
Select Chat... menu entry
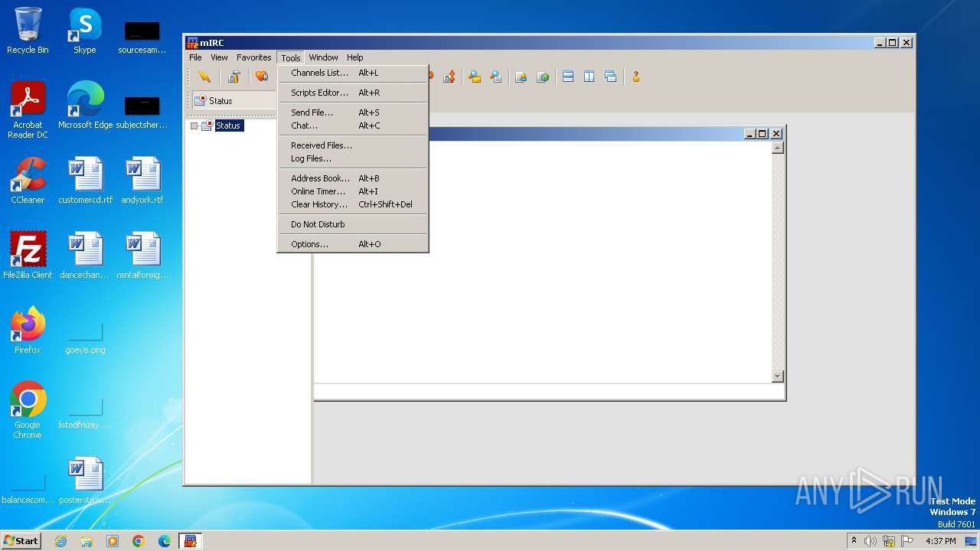352,126
